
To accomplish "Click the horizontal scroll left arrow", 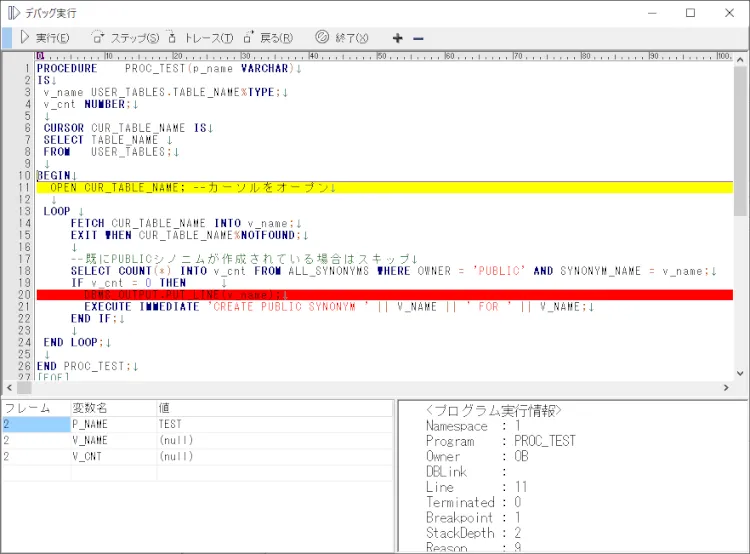I will pyautogui.click(x=9, y=388).
